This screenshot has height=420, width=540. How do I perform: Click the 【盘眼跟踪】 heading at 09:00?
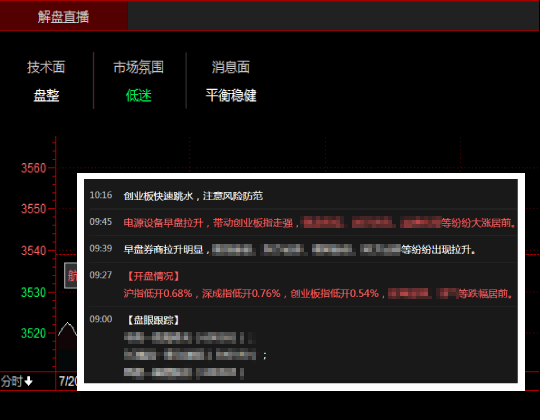(x=153, y=320)
